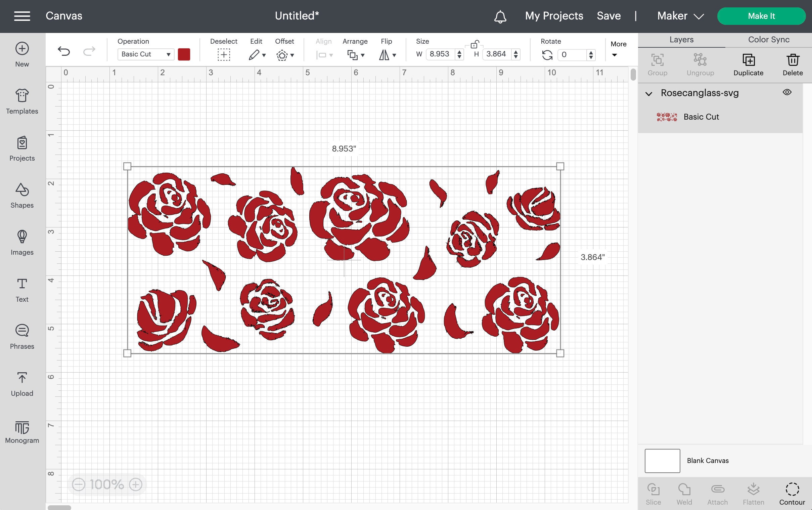Duplicate the selected layer
The image size is (812, 510).
click(x=748, y=65)
